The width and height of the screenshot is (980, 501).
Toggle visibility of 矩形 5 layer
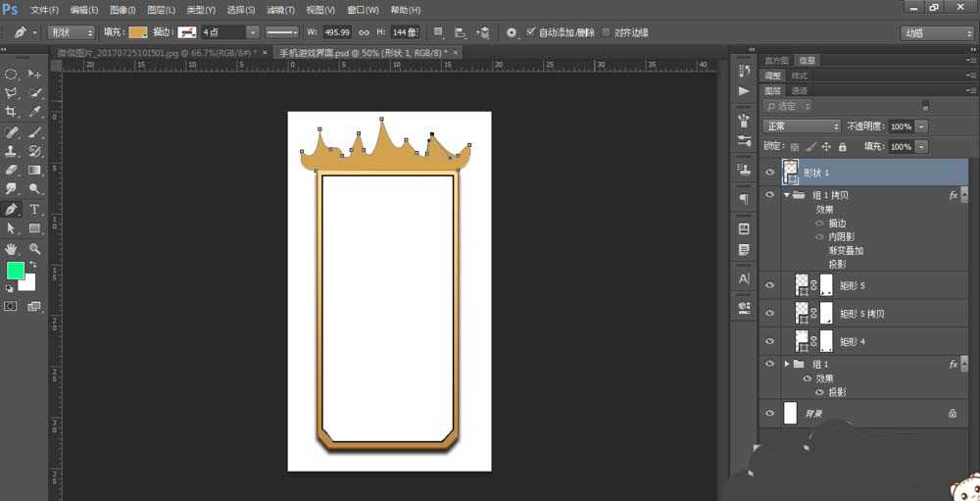pyautogui.click(x=769, y=285)
